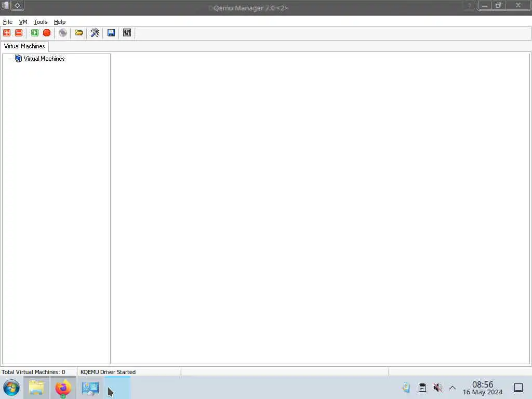
Task: Click the red plus new VM icon
Action: coord(7,33)
